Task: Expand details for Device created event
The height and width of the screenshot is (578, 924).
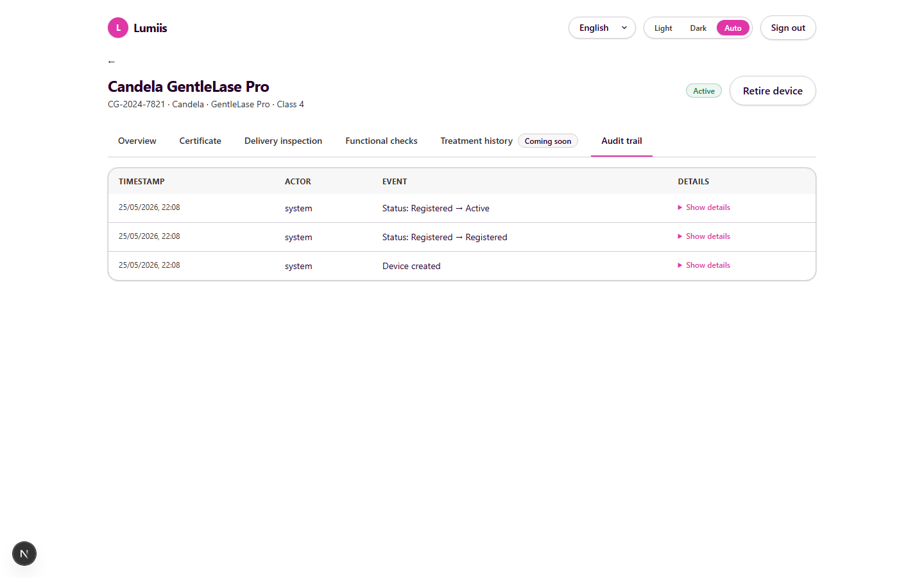Action: click(x=704, y=265)
